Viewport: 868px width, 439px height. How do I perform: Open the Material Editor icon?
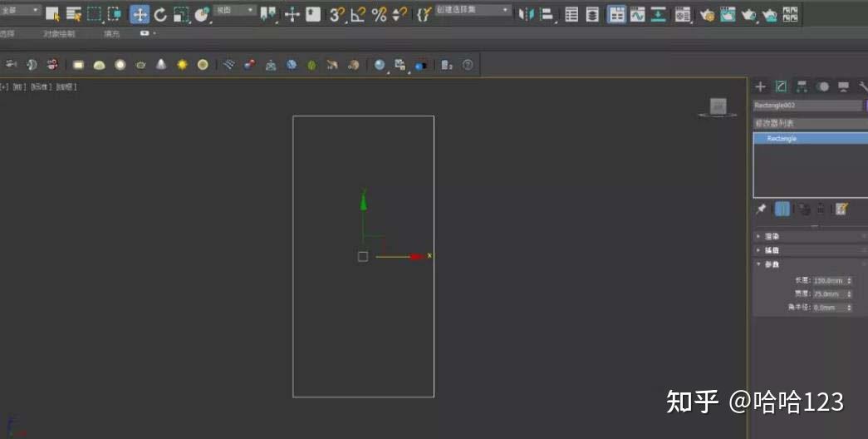point(683,14)
